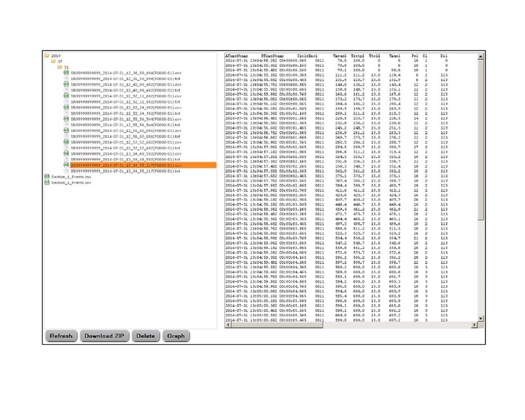The width and height of the screenshot is (525, 420).
Task: Collapse the 07 month folder
Action: [54, 62]
